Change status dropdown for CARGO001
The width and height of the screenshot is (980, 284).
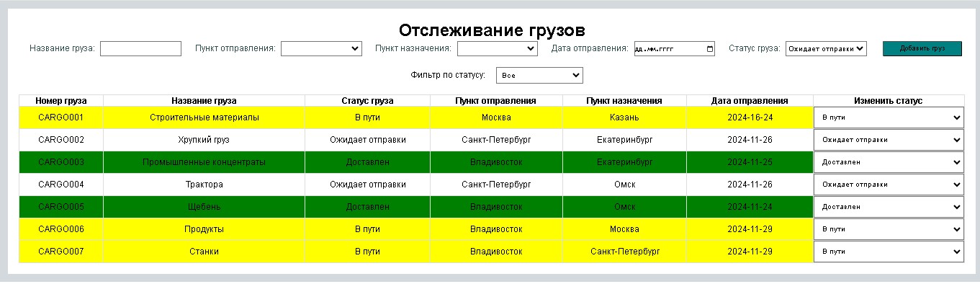coord(889,117)
